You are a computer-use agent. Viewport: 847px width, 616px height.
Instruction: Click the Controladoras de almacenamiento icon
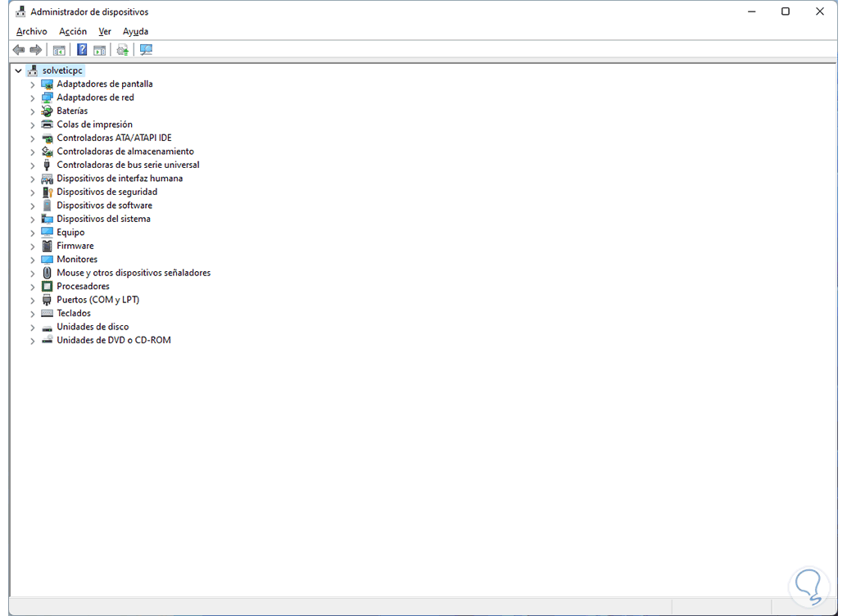[x=47, y=152]
